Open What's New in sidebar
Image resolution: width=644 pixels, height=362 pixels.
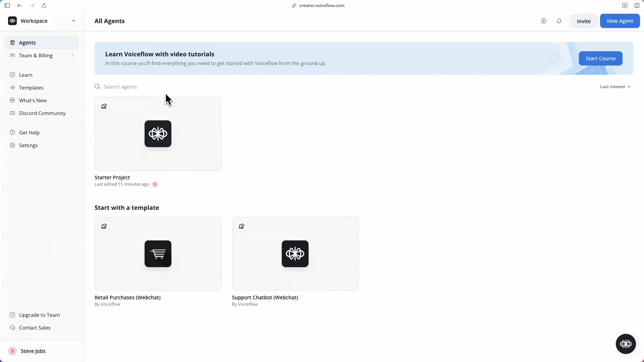pos(42,100)
